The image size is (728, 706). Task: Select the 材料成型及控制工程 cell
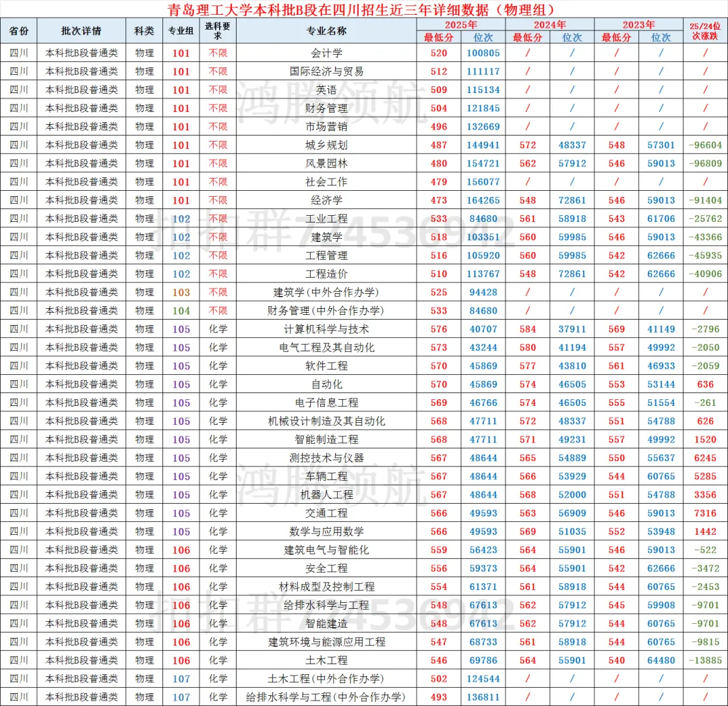coord(326,587)
